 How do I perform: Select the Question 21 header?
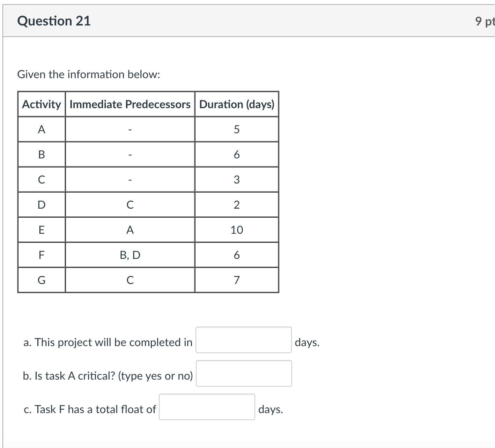pyautogui.click(x=54, y=21)
